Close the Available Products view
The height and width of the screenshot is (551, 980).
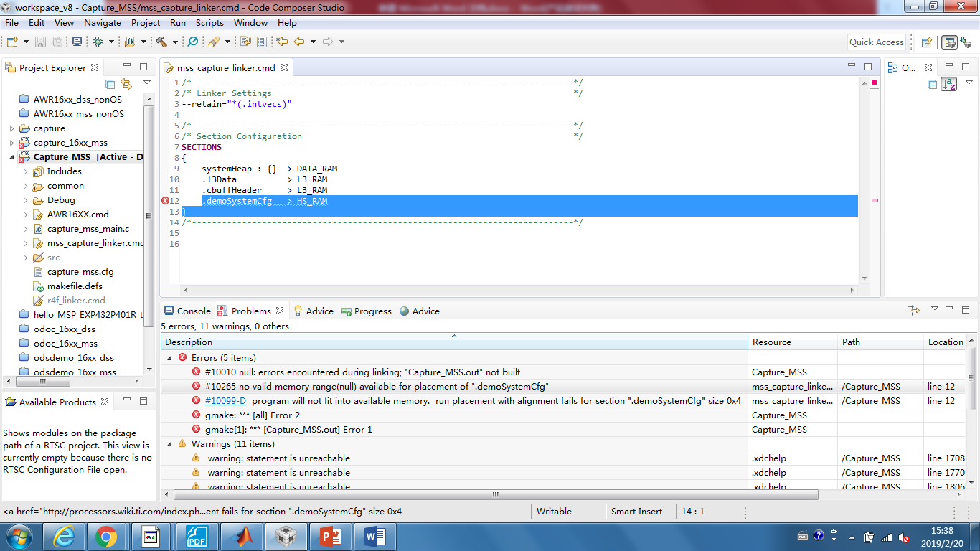pos(105,402)
